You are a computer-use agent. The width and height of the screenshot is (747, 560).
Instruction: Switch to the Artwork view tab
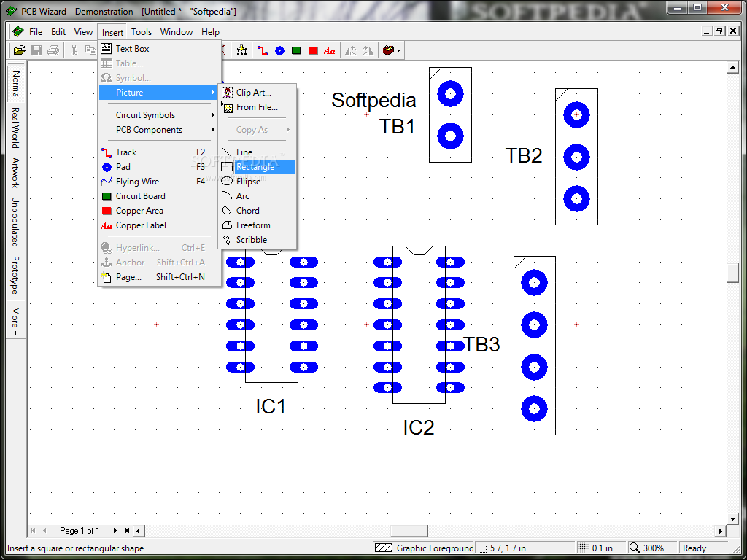tap(15, 172)
